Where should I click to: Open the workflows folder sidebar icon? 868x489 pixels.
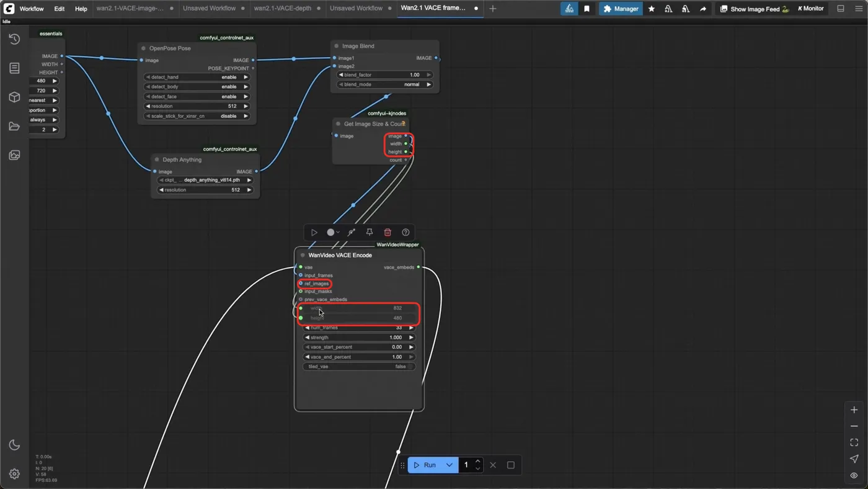(14, 126)
